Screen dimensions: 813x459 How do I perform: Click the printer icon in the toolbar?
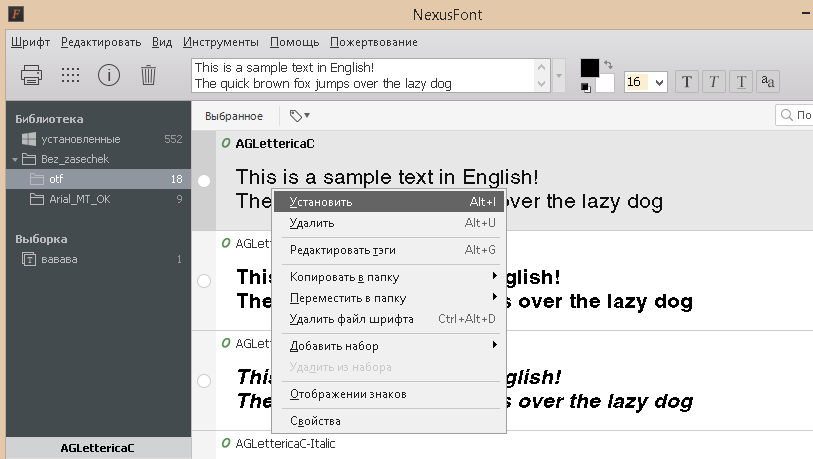point(31,75)
